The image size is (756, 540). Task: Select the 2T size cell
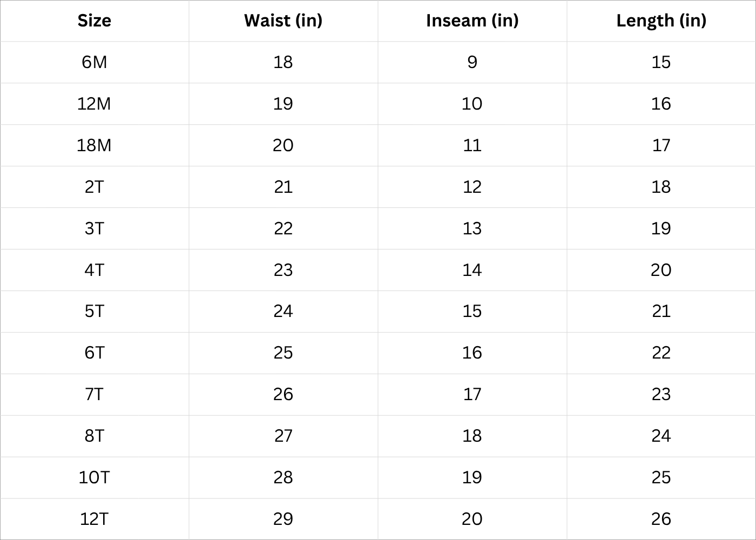coord(94,187)
